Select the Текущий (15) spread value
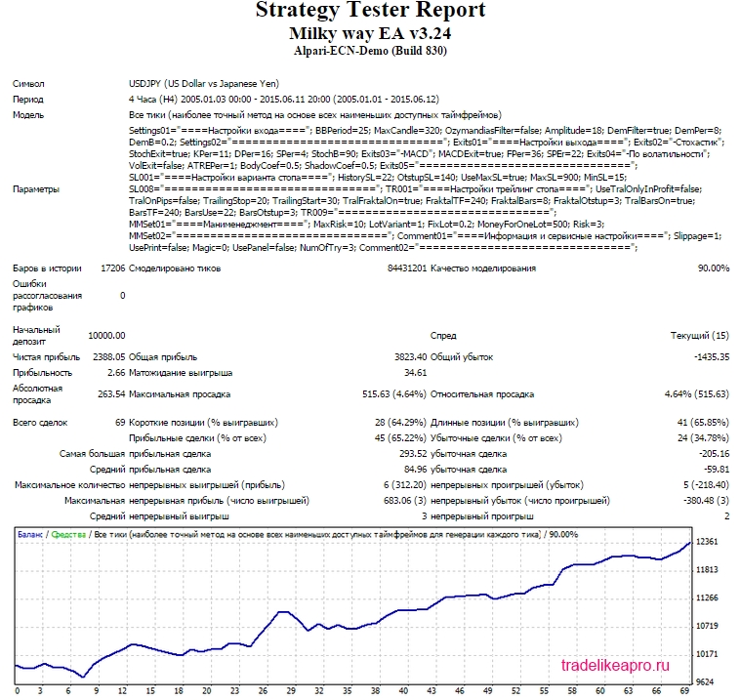740x700 pixels. [700, 336]
